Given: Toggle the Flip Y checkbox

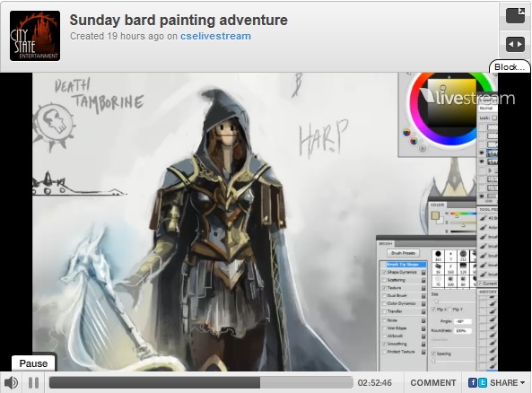Looking at the screenshot, I should coord(449,310).
